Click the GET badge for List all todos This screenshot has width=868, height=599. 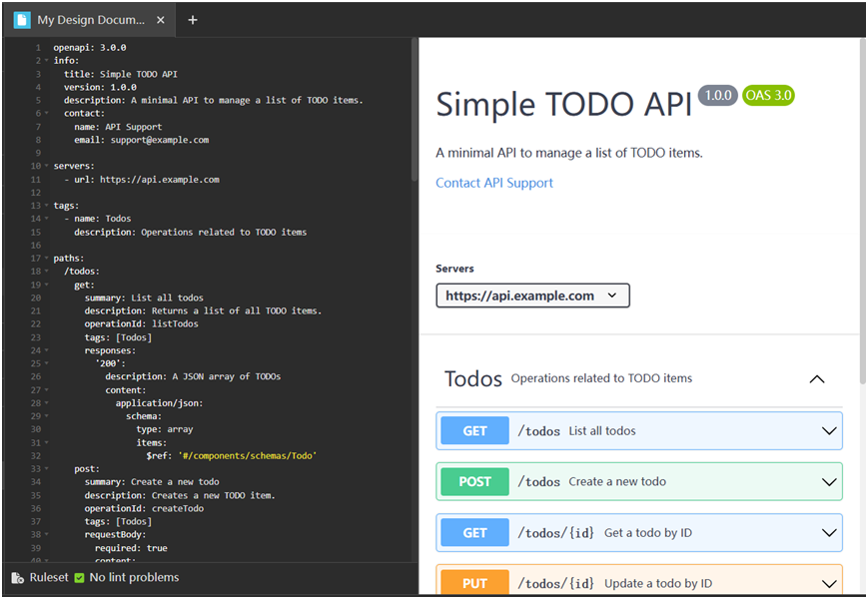475,431
